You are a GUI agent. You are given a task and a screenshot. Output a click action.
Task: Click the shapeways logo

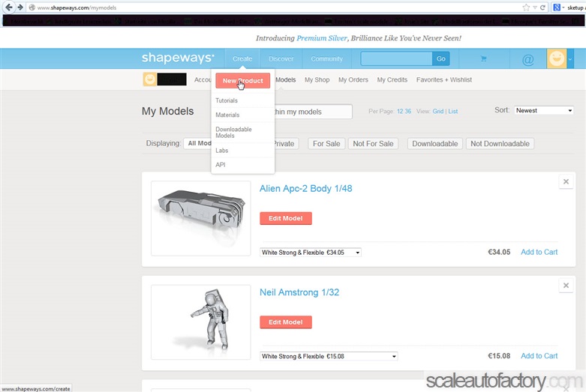coord(178,58)
